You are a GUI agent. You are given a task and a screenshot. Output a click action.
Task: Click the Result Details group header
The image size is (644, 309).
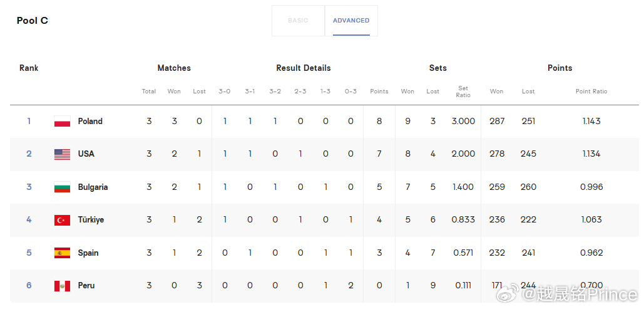[x=303, y=68]
